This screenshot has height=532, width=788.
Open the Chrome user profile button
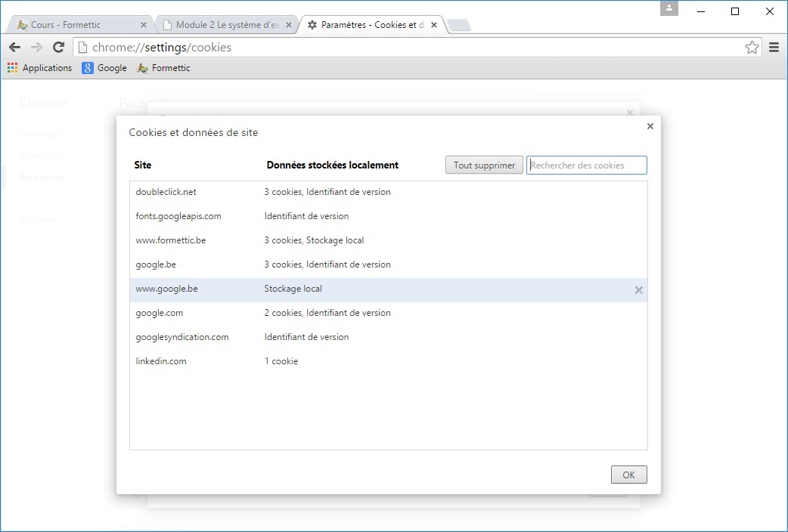669,8
